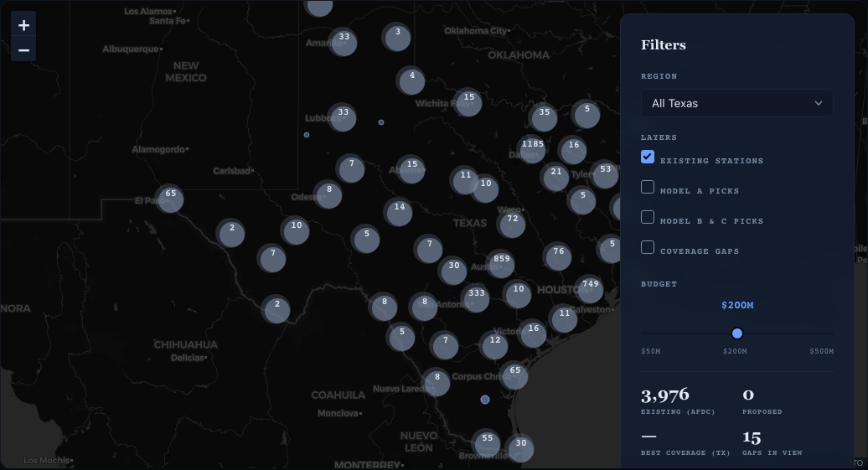Click the single station dot south of Corpus Christi
The image size is (868, 470).
point(485,400)
